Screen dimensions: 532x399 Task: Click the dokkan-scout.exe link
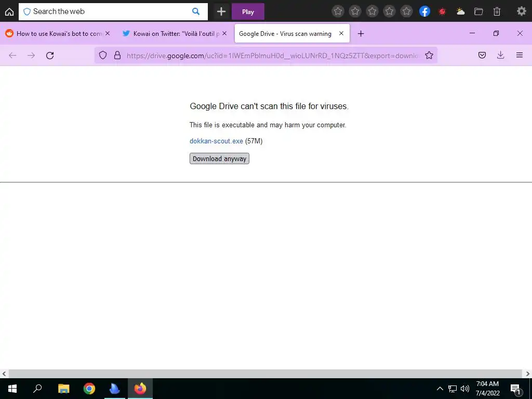click(216, 141)
